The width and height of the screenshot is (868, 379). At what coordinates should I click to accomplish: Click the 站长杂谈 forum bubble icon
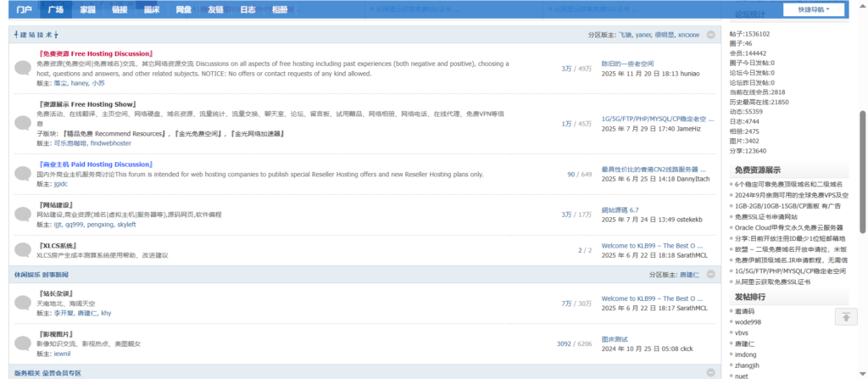click(x=23, y=303)
